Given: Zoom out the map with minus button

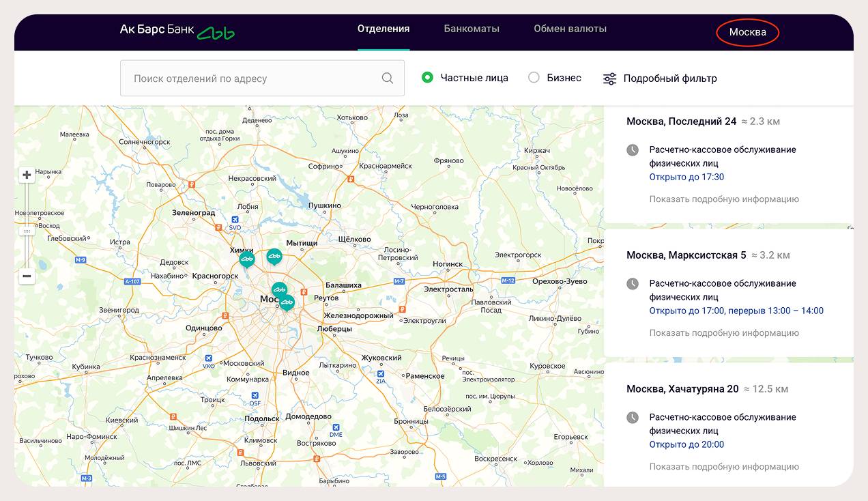Looking at the screenshot, I should (x=27, y=276).
